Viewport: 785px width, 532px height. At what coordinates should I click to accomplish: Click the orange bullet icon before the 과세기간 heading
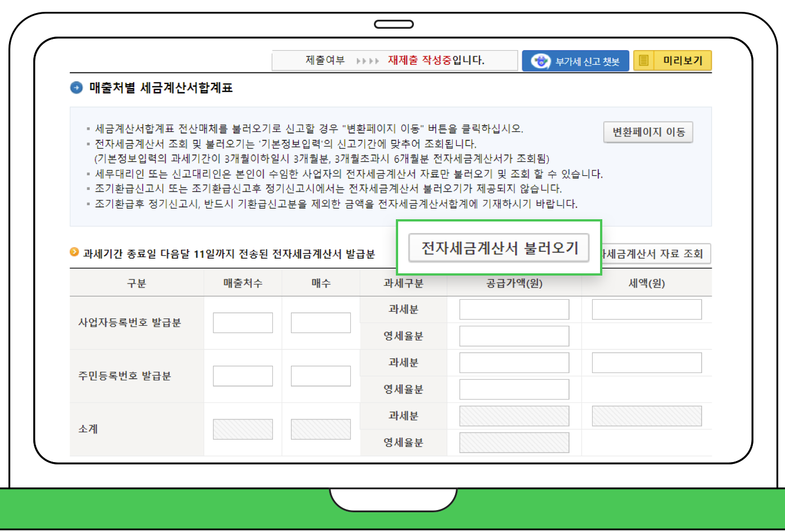(74, 253)
